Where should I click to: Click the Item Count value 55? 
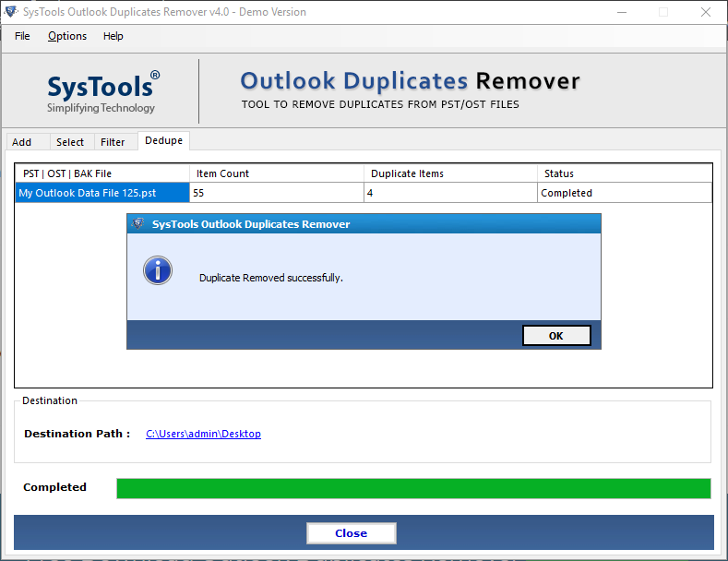276,193
